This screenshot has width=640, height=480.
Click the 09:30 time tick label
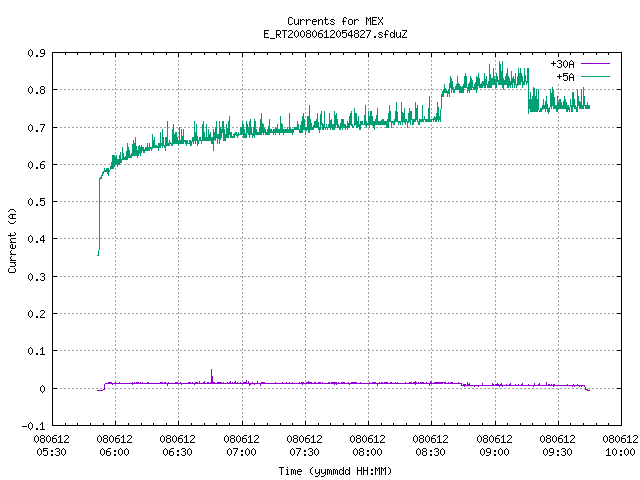pyautogui.click(x=558, y=452)
